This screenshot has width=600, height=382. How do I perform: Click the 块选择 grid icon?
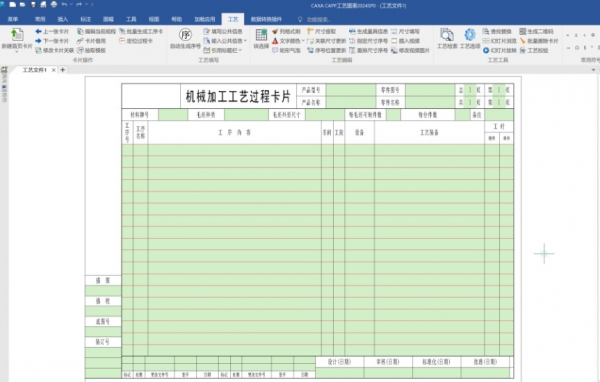261,35
